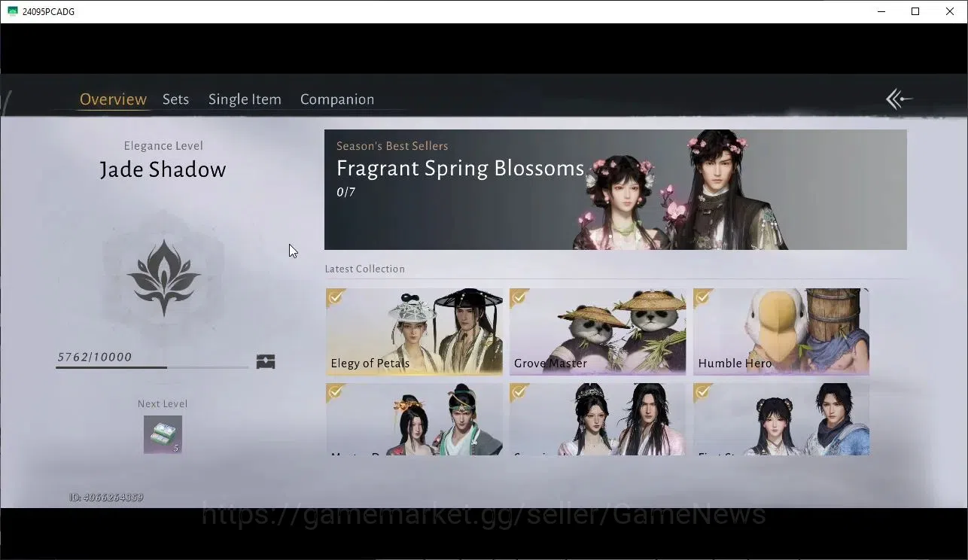Click the app icon in the title bar
This screenshot has height=560, width=968.
coord(12,11)
